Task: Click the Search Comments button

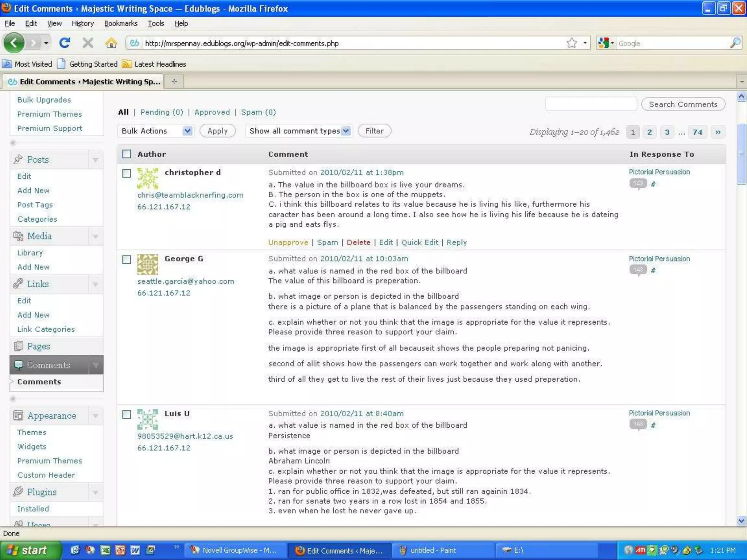Action: tap(683, 104)
